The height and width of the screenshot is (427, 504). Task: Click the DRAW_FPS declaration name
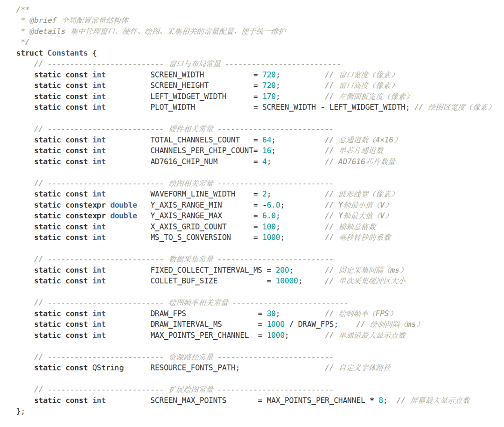pyautogui.click(x=168, y=314)
